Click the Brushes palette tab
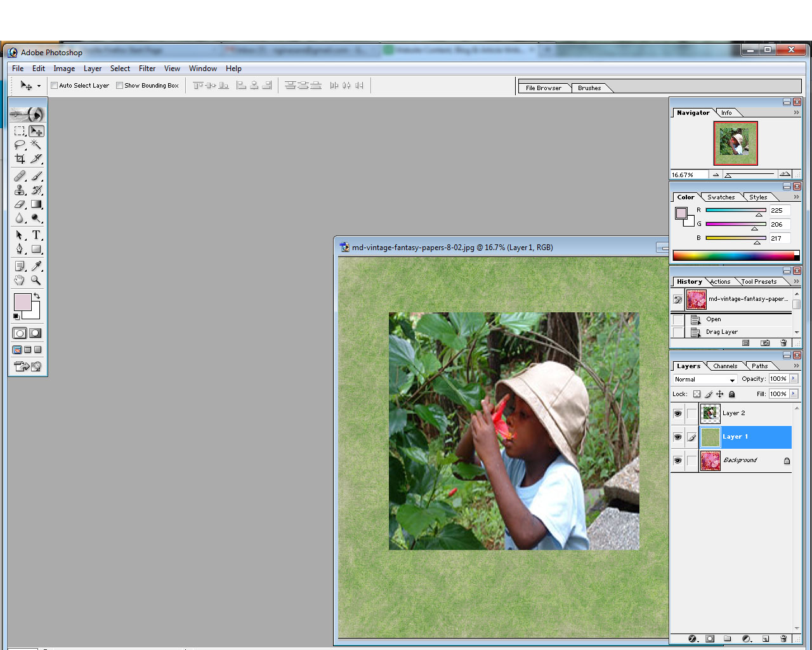Viewport: 812px width, 650px height. point(589,88)
